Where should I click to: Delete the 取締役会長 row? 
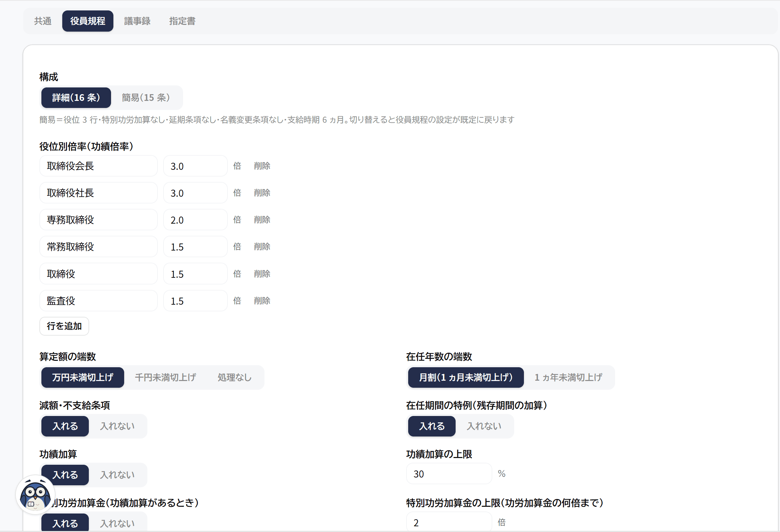pos(262,166)
